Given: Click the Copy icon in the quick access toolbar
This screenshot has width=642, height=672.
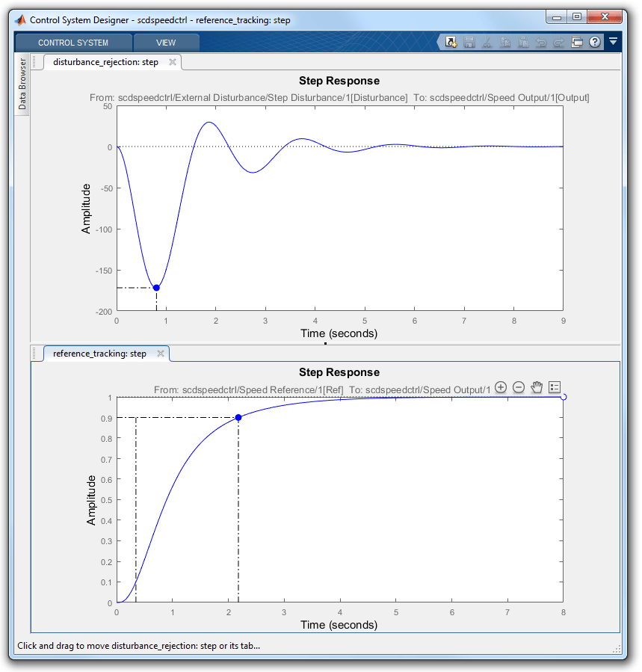Looking at the screenshot, I should [505, 42].
